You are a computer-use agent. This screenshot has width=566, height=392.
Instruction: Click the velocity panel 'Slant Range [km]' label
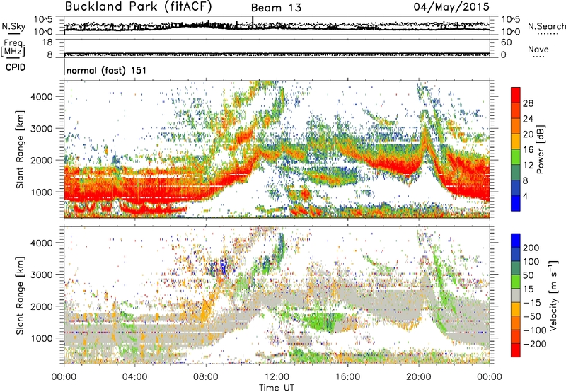20,296
